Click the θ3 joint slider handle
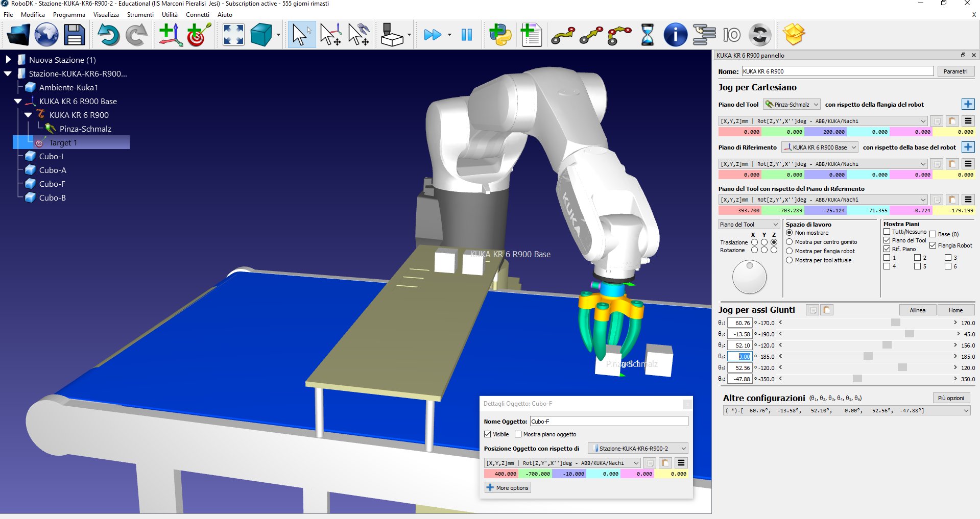The width and height of the screenshot is (980, 519). (x=887, y=345)
